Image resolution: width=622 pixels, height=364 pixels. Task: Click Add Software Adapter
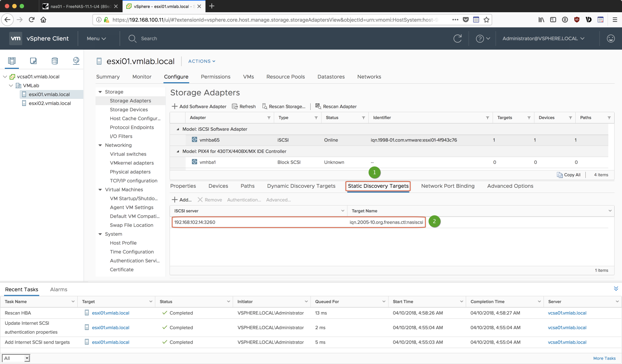coord(199,106)
